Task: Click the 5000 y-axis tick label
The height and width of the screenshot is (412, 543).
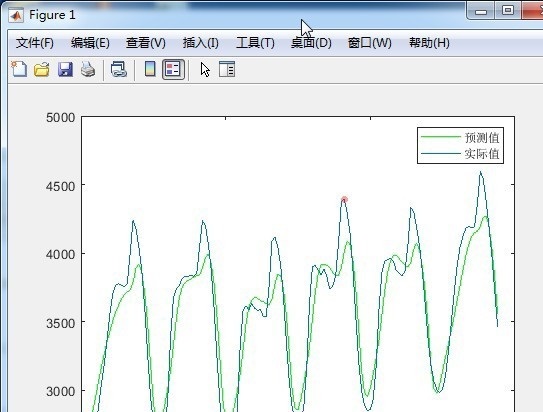Action: pyautogui.click(x=61, y=118)
